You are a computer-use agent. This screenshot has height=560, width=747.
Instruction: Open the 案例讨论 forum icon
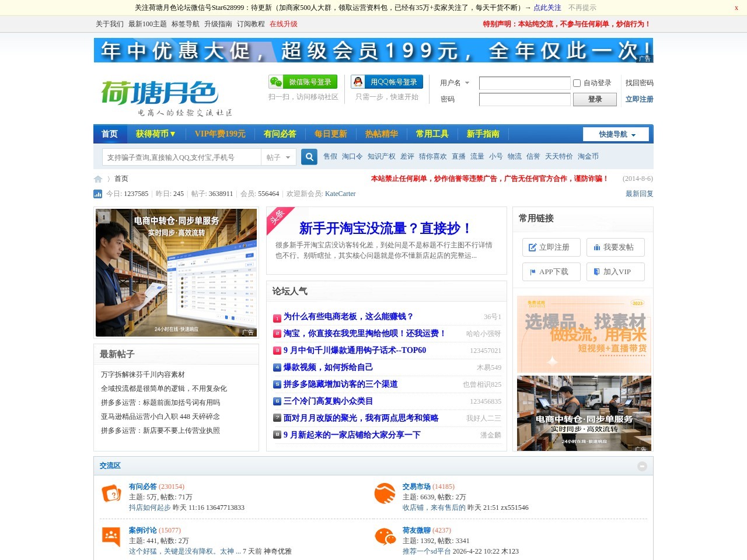tap(111, 537)
